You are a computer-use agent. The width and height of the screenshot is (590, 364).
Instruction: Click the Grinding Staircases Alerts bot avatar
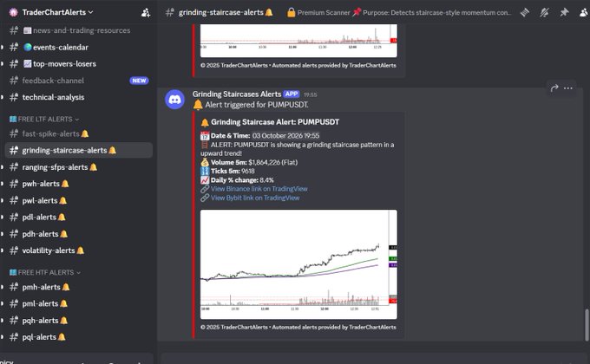pos(175,100)
